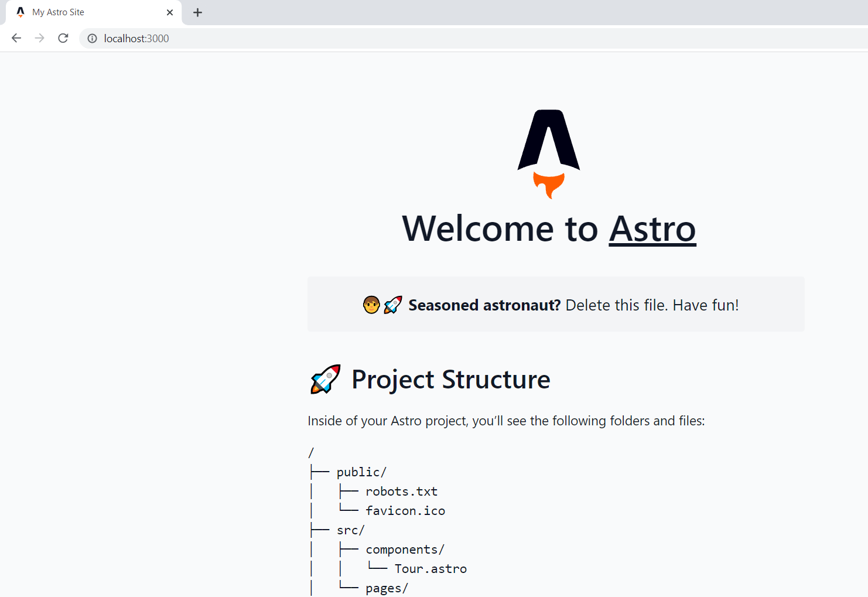This screenshot has height=597, width=868.
Task: Click the Astro rocket logo
Action: [x=549, y=154]
